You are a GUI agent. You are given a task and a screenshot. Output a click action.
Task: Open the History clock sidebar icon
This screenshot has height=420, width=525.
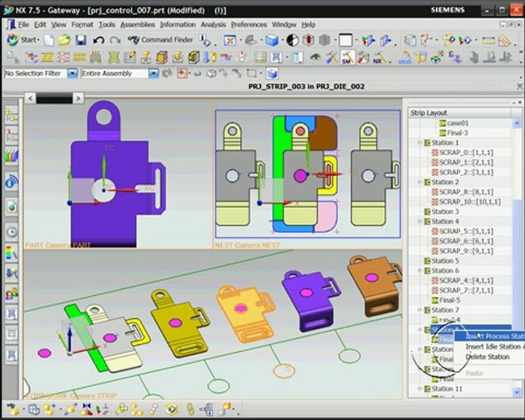coord(12,232)
